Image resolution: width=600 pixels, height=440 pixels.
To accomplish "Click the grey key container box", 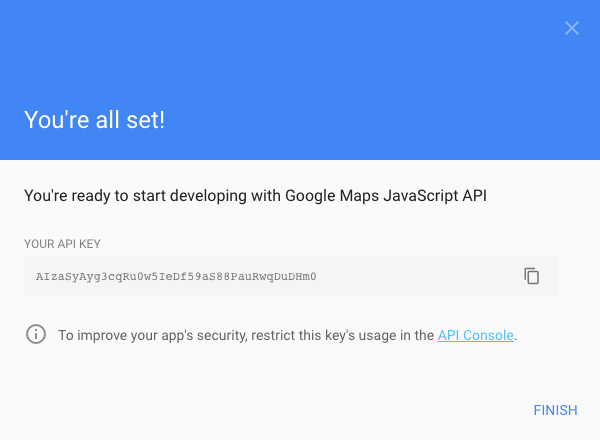I will [x=291, y=276].
